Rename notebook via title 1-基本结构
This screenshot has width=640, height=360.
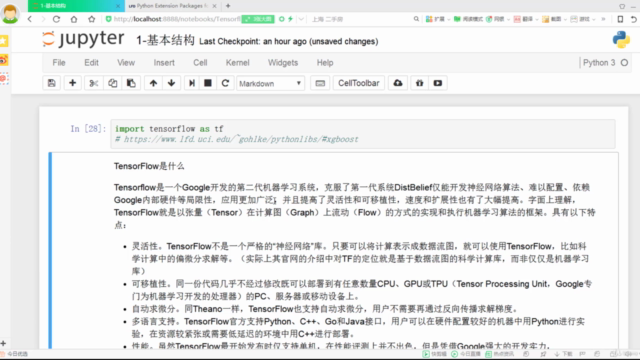(165, 40)
